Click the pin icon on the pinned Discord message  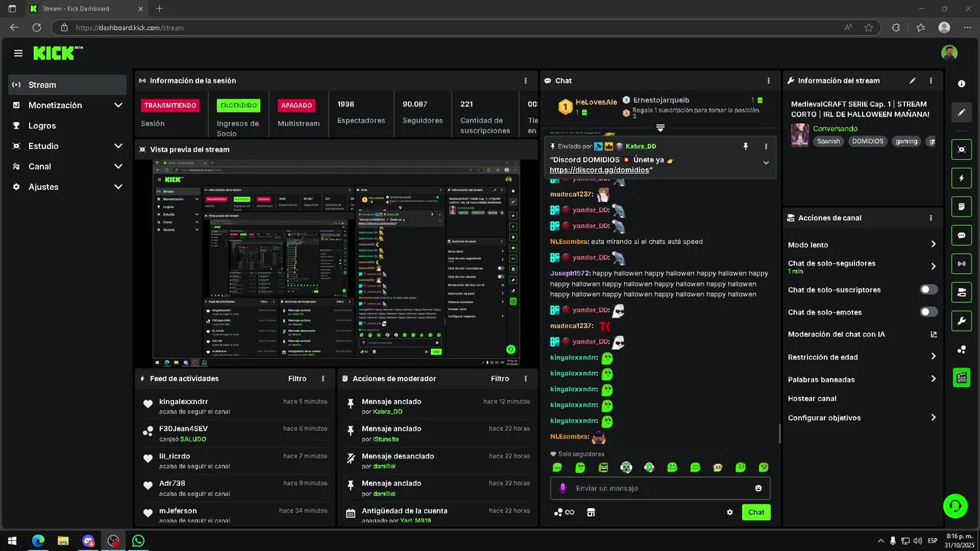point(745,145)
